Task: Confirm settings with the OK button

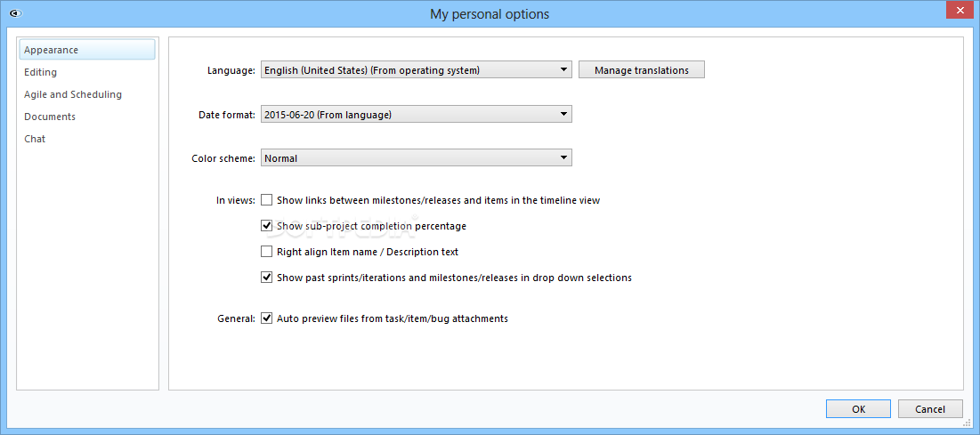Action: tap(858, 408)
